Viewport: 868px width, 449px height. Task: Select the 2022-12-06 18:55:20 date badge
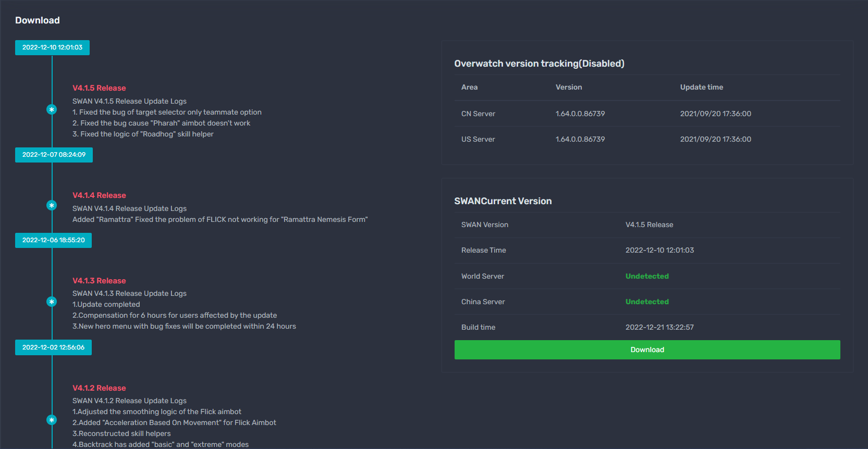point(53,240)
